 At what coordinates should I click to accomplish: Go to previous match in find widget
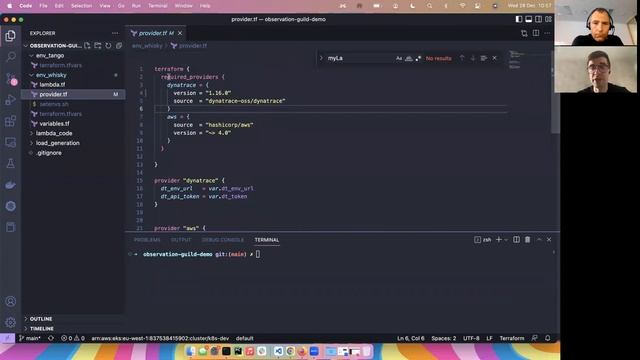(x=462, y=58)
